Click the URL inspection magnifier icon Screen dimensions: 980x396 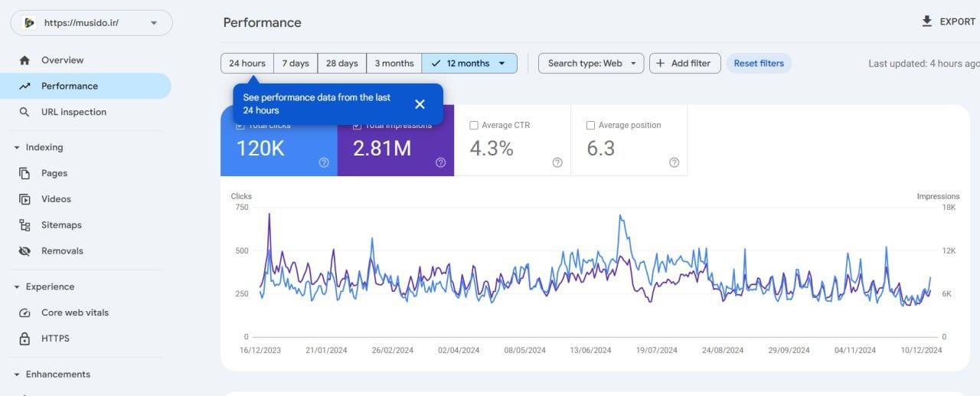coord(24,113)
